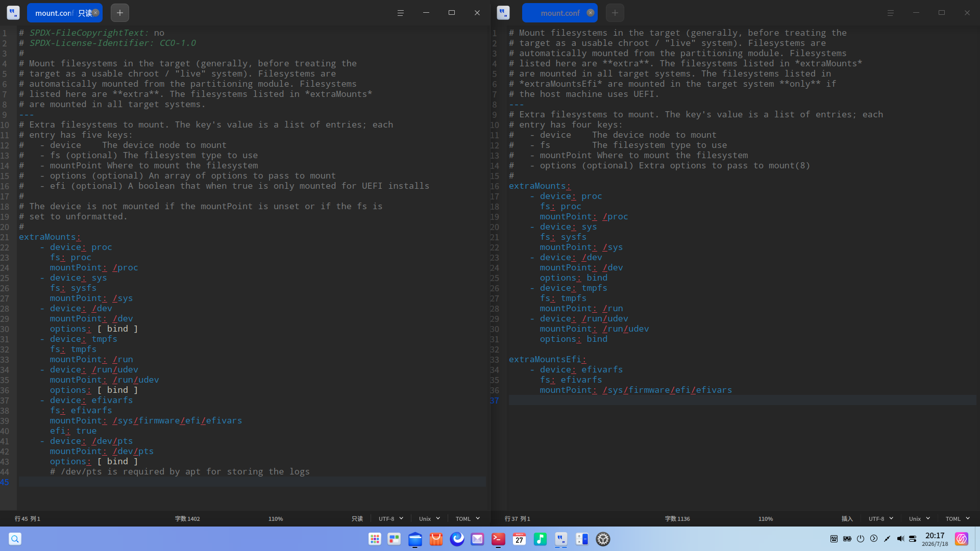
Task: Select the mount.conf tab in right window
Action: tap(559, 13)
